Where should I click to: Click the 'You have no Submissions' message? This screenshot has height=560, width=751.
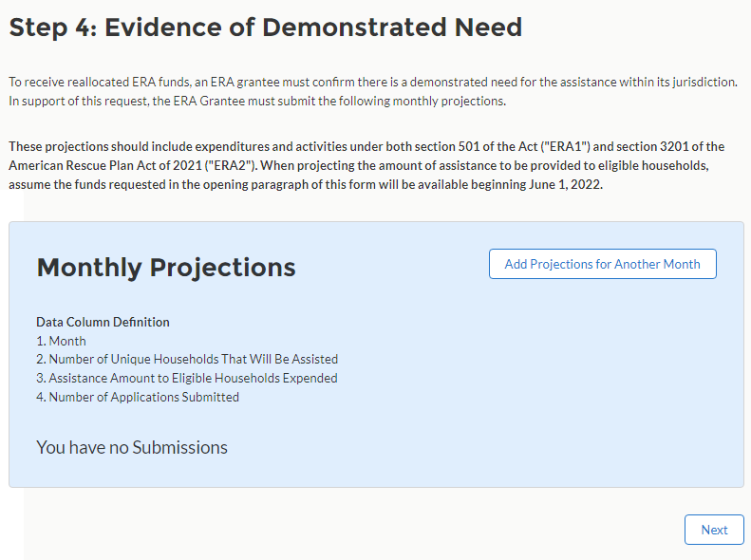click(x=132, y=447)
